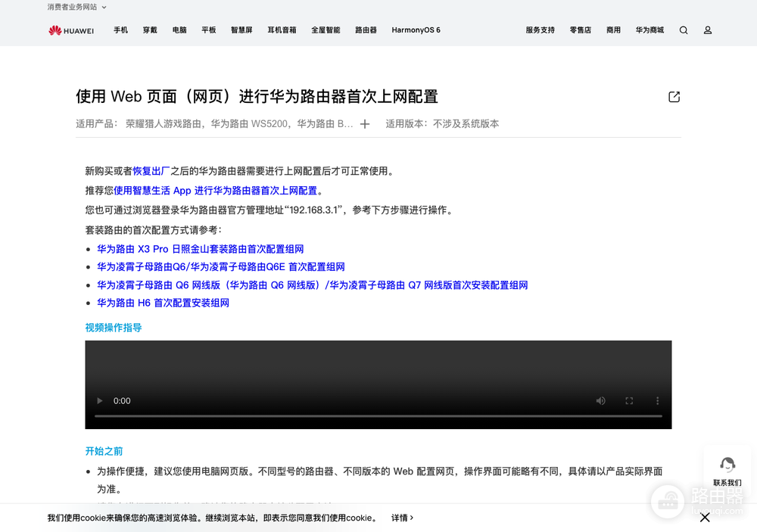Go to 华为商城 in header
This screenshot has width=757, height=532.
(x=650, y=30)
